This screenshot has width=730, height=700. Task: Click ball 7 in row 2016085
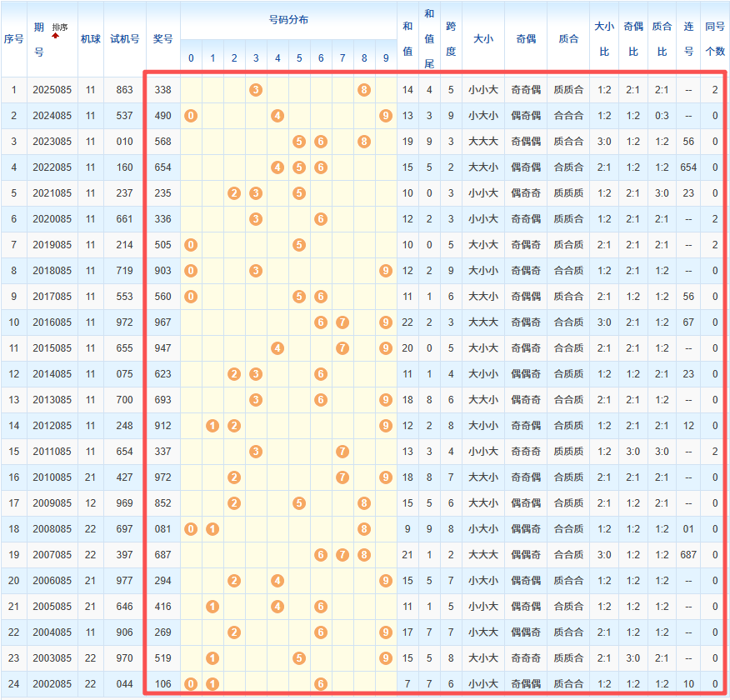342,322
